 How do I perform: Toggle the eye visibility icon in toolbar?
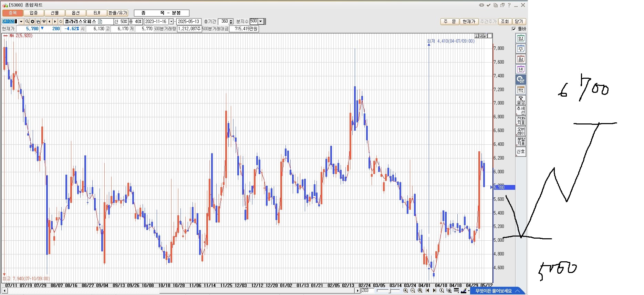click(x=44, y=22)
